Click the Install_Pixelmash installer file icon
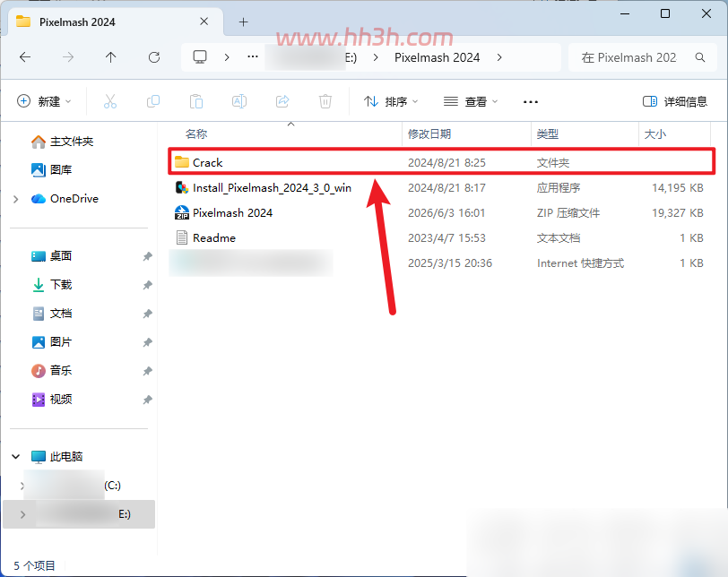The height and width of the screenshot is (577, 728). coord(182,188)
